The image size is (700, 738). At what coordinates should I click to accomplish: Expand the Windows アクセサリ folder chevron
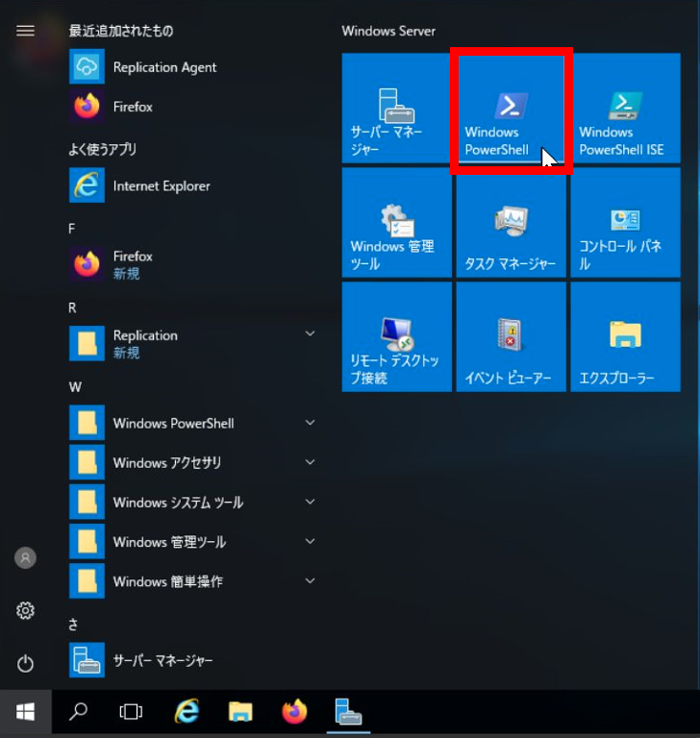coord(310,462)
